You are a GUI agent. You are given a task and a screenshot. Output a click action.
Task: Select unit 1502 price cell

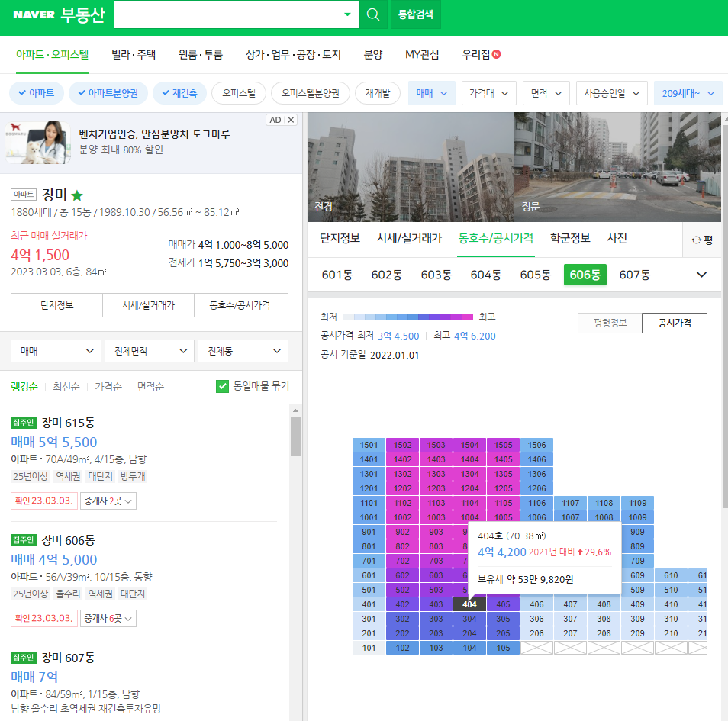[x=402, y=445]
